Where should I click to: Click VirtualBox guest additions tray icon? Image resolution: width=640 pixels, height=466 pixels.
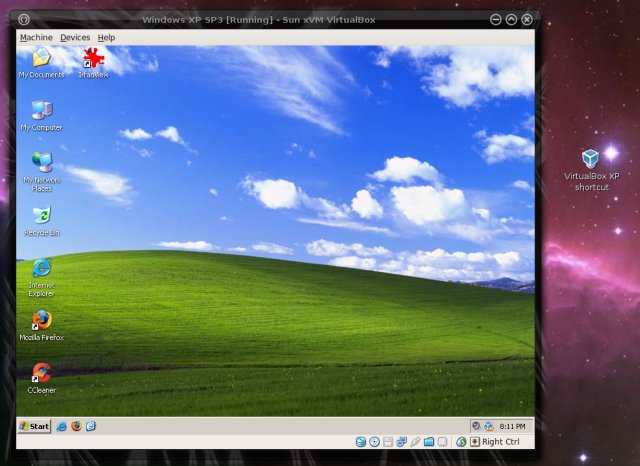[x=489, y=426]
